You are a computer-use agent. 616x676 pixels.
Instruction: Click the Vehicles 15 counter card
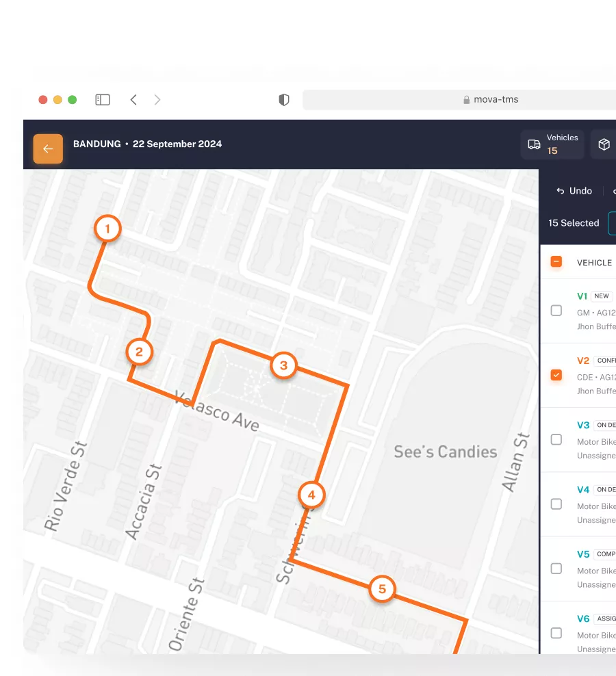[x=552, y=144]
